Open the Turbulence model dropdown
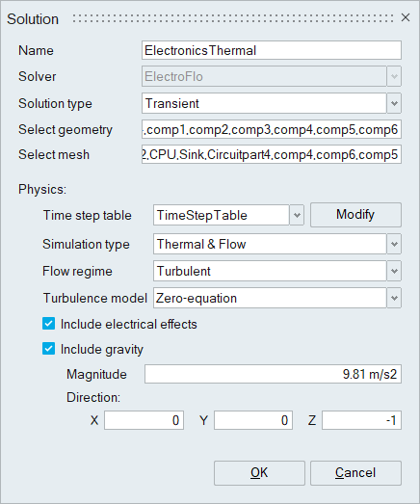The image size is (420, 504). pos(394,298)
